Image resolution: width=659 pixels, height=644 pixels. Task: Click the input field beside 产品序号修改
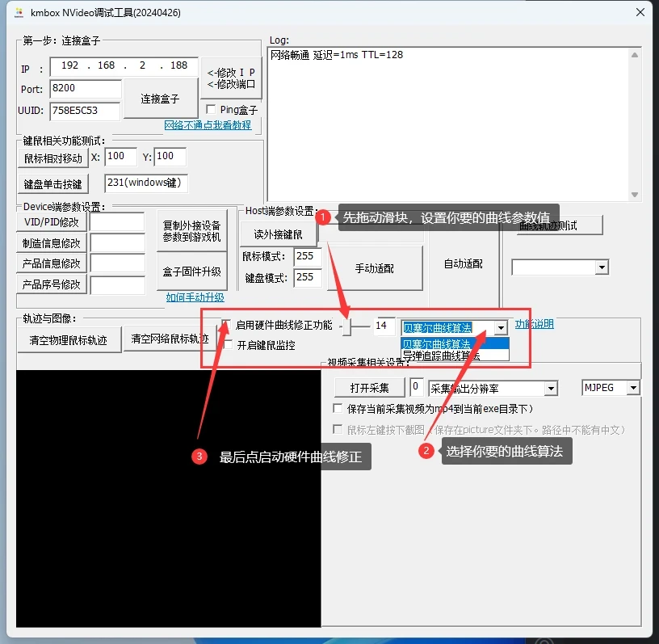117,284
